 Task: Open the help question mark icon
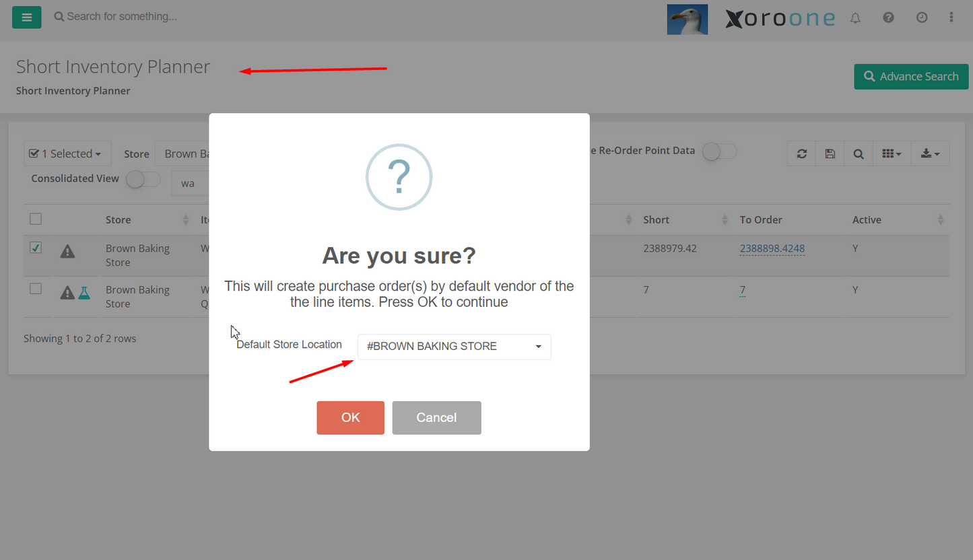click(888, 17)
